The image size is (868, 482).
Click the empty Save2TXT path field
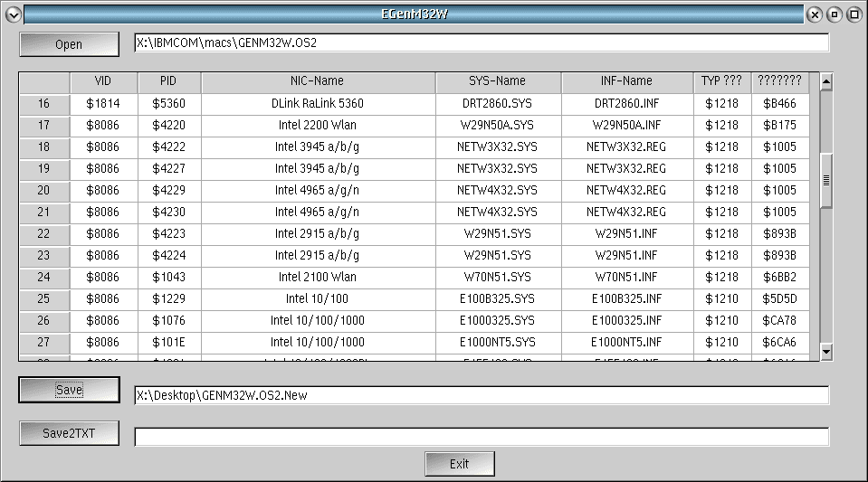click(x=481, y=437)
